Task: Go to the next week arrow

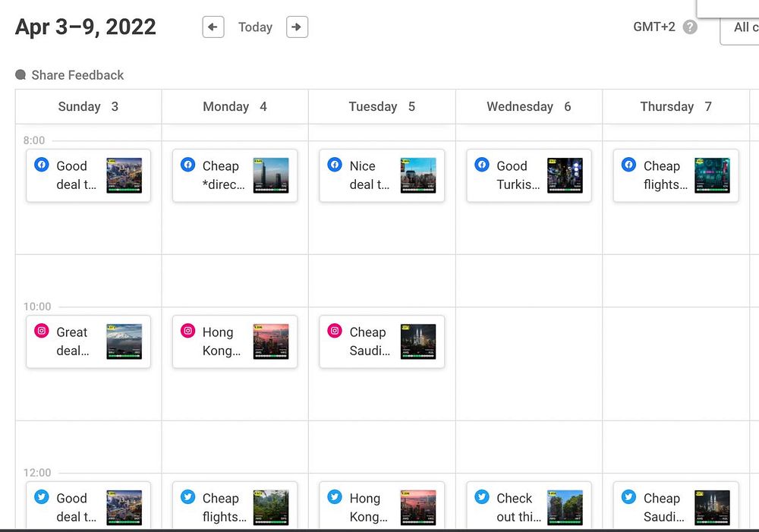Action: tap(297, 27)
